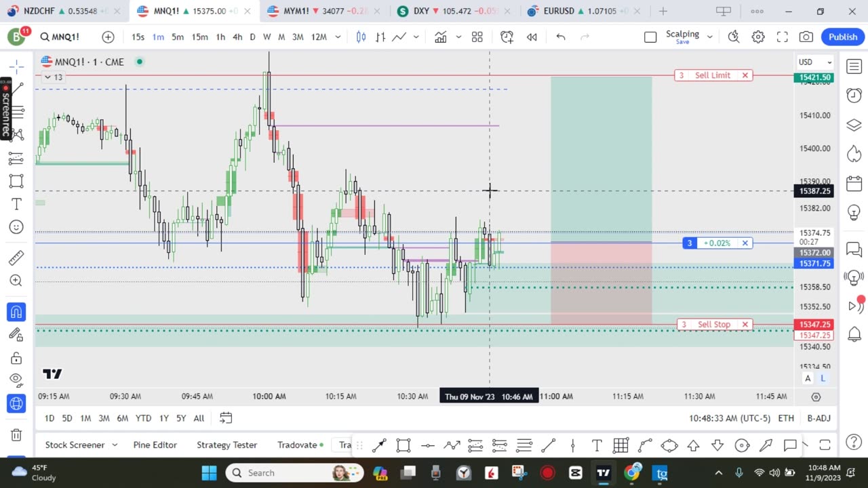Open quick search with the lightning icon
The height and width of the screenshot is (488, 868).
[x=734, y=37]
